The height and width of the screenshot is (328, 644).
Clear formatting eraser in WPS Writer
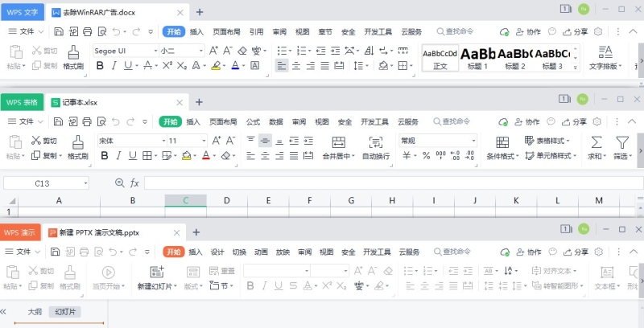point(242,51)
